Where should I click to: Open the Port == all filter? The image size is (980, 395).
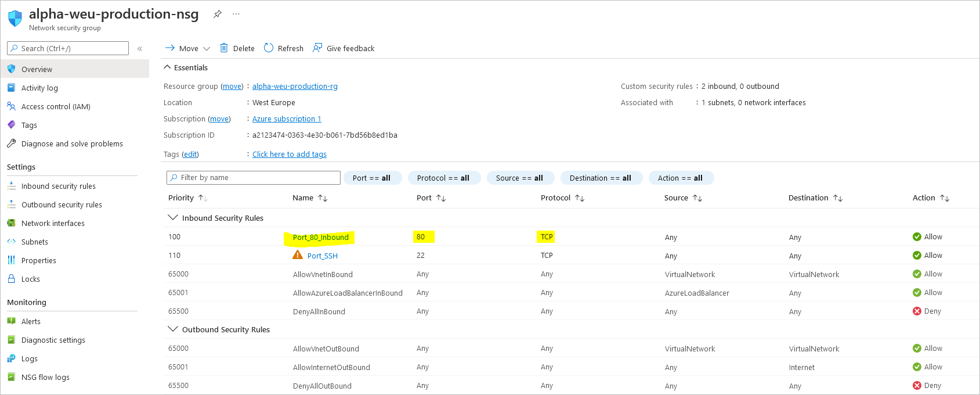coord(373,178)
